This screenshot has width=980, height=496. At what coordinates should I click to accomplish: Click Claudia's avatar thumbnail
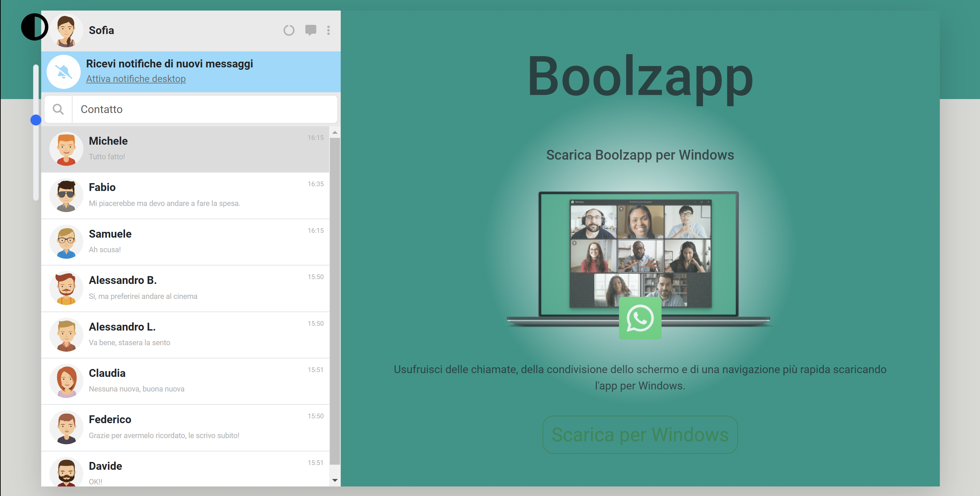66,381
